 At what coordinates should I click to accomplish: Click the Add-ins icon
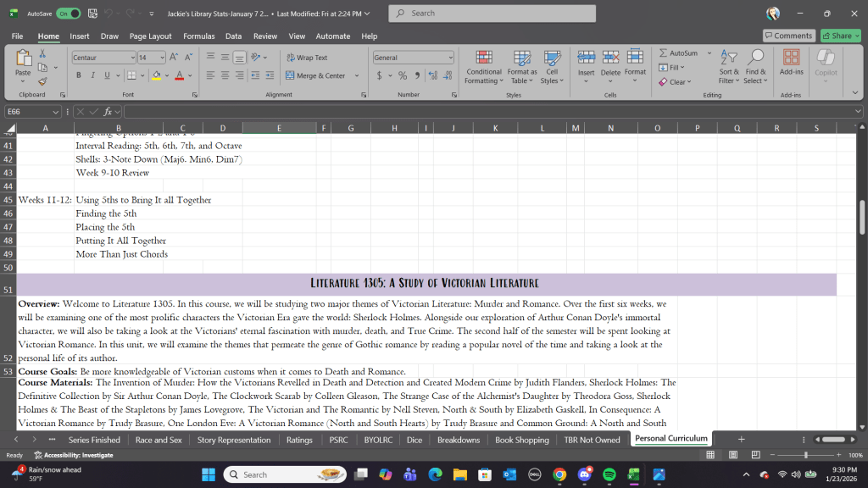tap(791, 63)
